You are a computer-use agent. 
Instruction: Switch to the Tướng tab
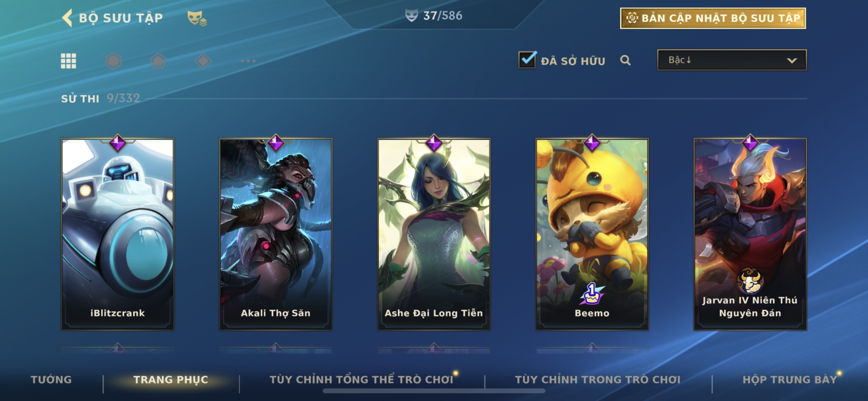[x=51, y=379]
